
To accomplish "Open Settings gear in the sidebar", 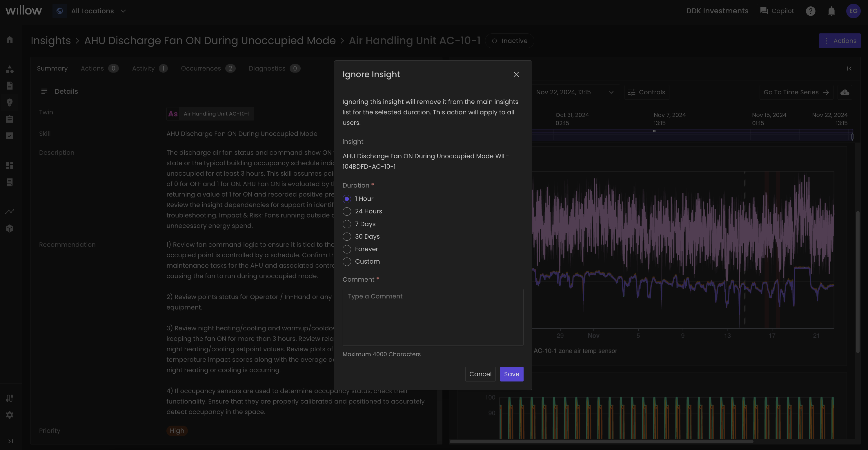I will point(10,415).
